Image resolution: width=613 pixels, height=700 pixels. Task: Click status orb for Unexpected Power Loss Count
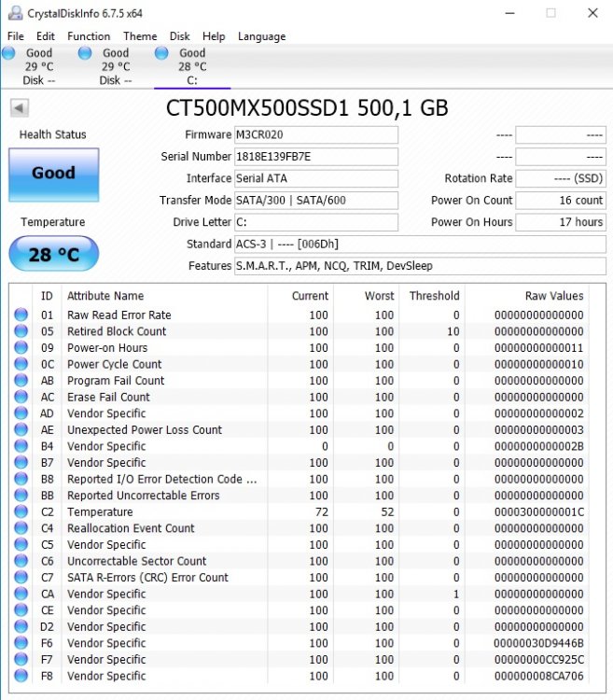tap(21, 430)
